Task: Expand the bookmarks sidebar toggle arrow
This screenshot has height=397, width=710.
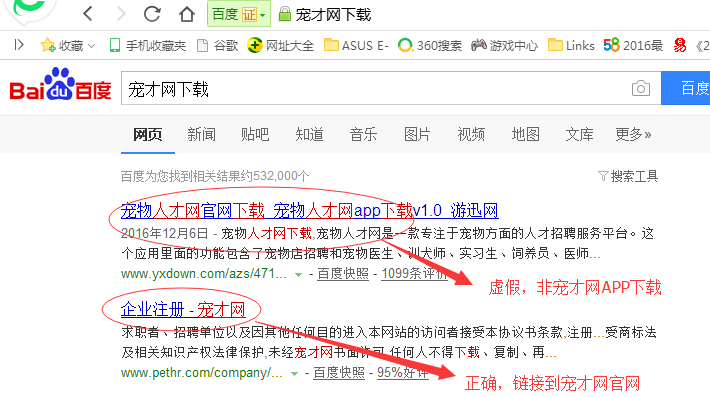Action: point(18,45)
